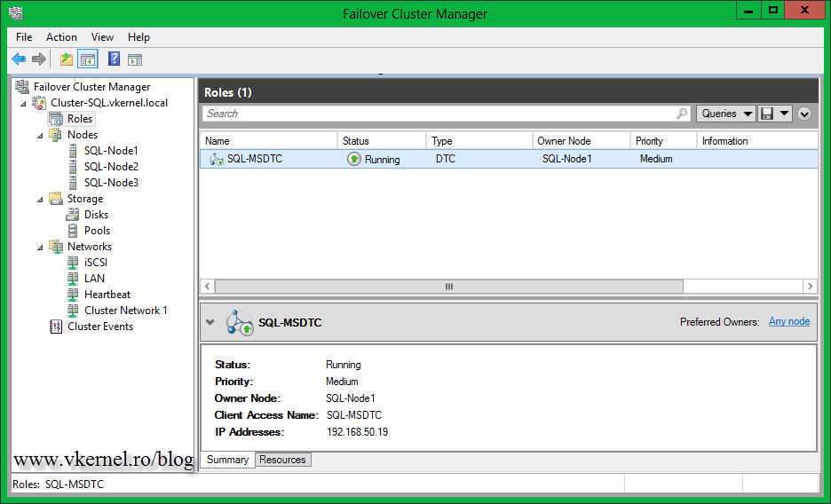This screenshot has width=831, height=504.
Task: Click the Client Access Name value SQL-MSDTC
Action: tap(354, 415)
